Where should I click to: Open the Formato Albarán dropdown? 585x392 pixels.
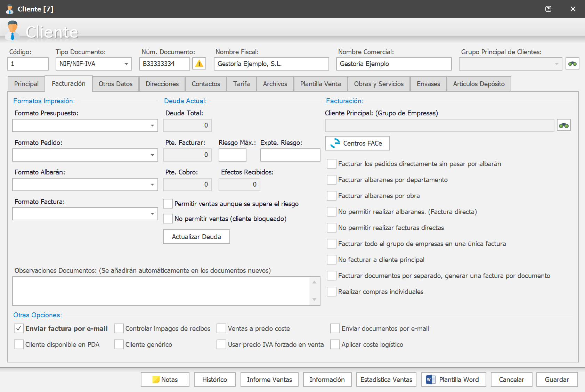pos(152,185)
